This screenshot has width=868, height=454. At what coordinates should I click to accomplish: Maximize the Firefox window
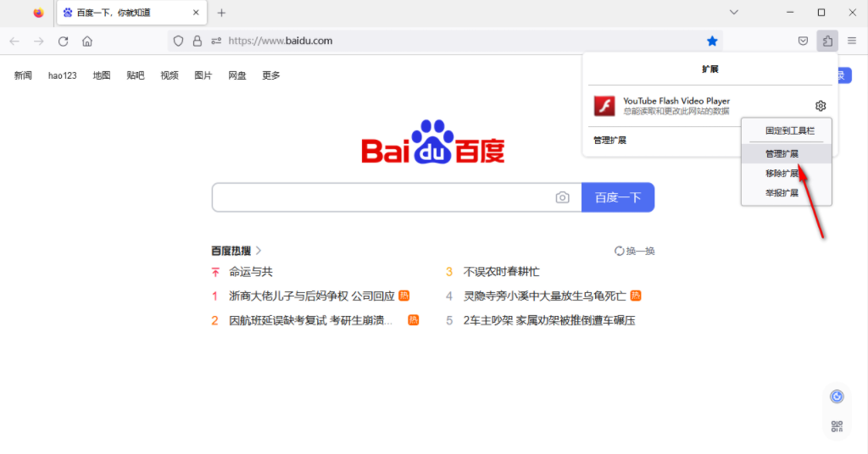coord(821,12)
